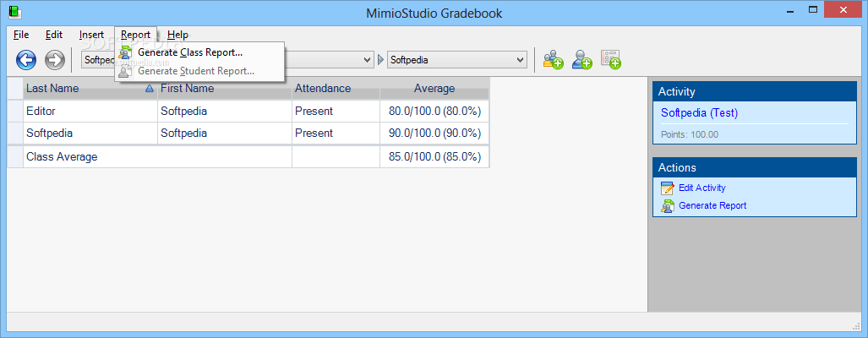This screenshot has width=868, height=338.
Task: Open the Help menu
Action: coord(177,35)
